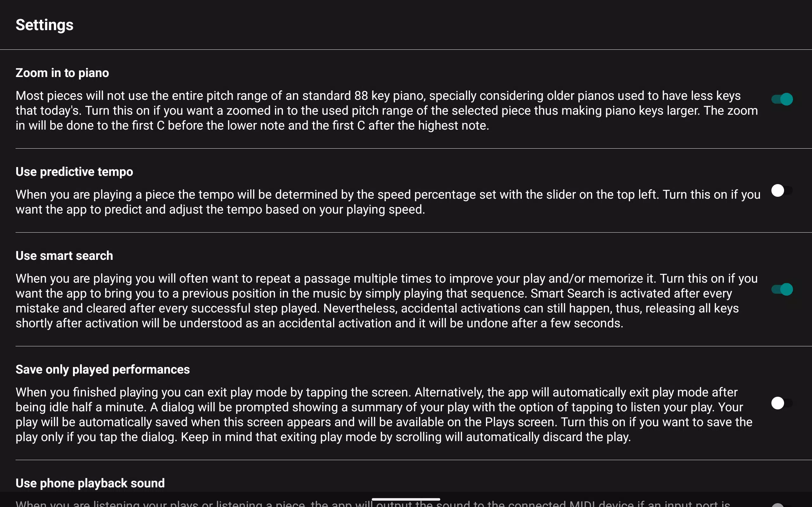Viewport: 812px width, 507px height.
Task: Click the Settings page heading
Action: point(45,25)
